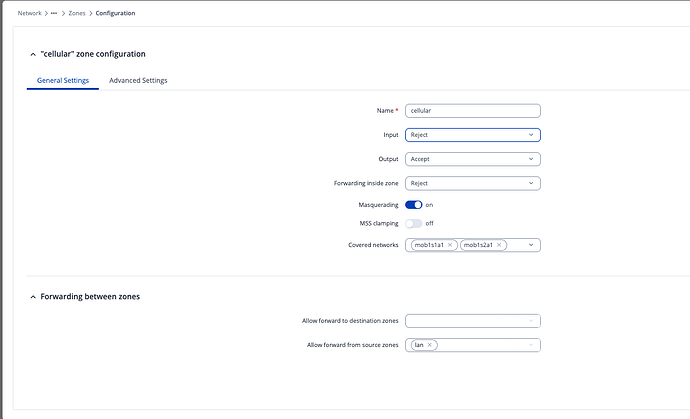This screenshot has height=419, width=690.
Task: Switch to the Advanced Settings tab
Action: click(x=138, y=80)
